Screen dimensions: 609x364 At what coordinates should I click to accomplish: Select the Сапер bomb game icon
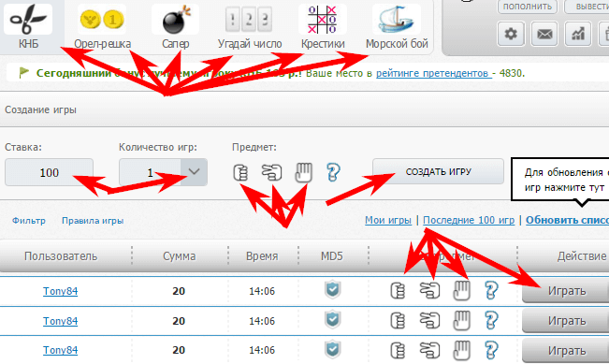coord(176,26)
